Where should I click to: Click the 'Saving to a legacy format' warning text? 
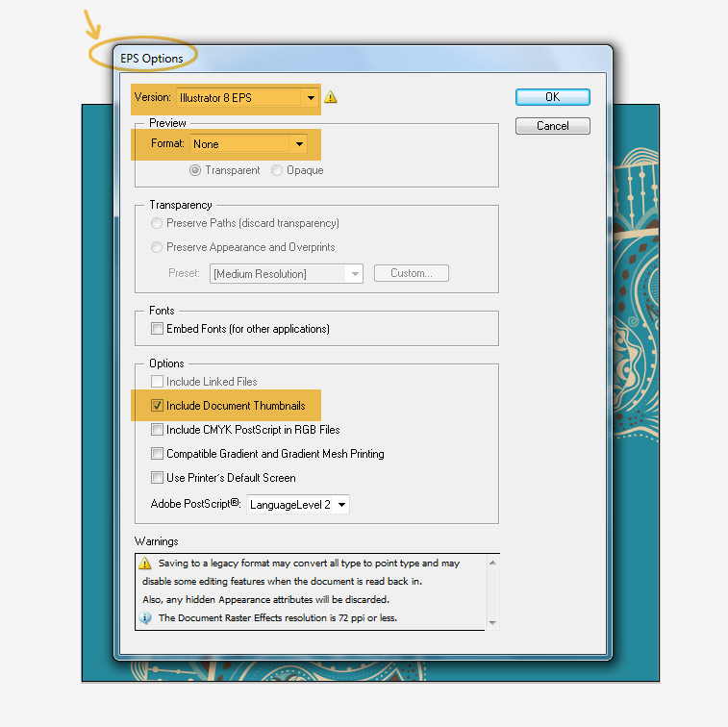click(309, 564)
